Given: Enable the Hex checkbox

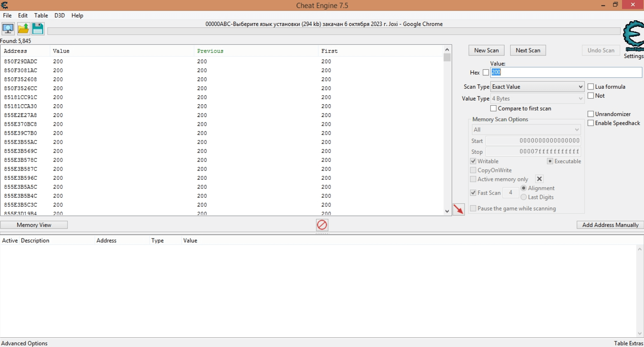Looking at the screenshot, I should (486, 73).
